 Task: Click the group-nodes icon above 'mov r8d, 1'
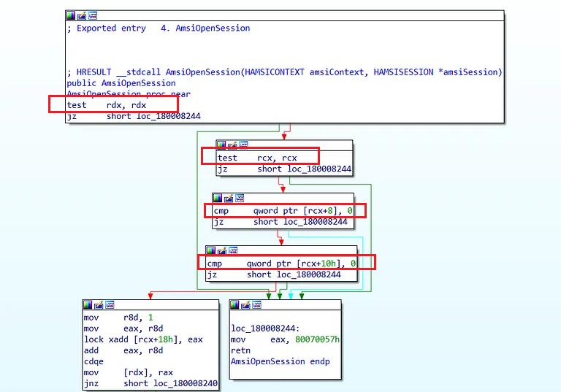pos(110,304)
